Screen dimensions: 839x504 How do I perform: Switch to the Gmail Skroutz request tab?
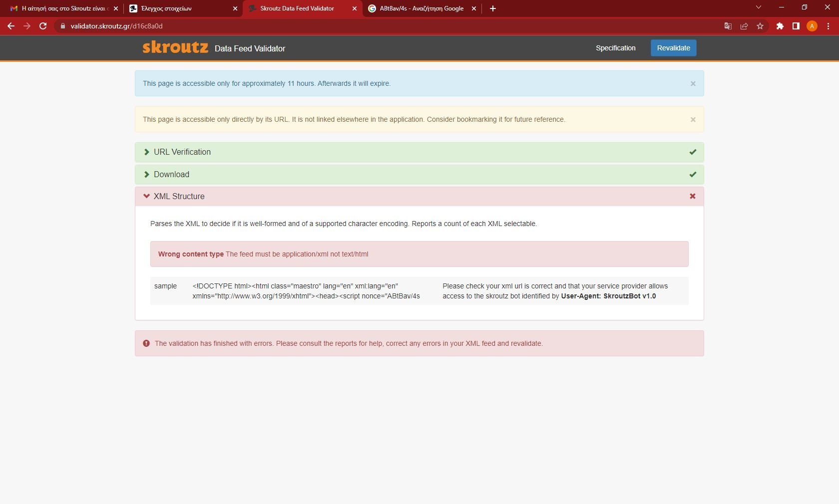pos(63,8)
